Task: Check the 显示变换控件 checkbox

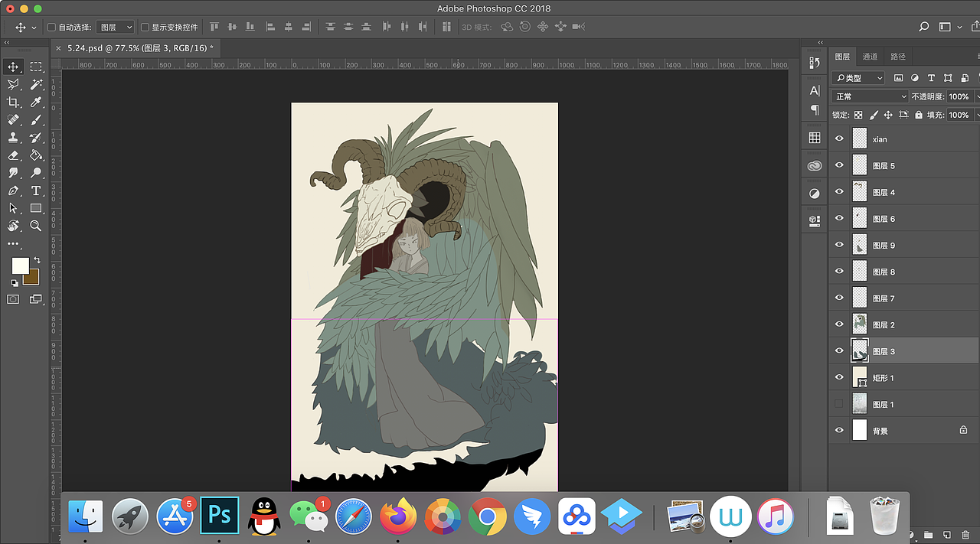Action: (145, 28)
